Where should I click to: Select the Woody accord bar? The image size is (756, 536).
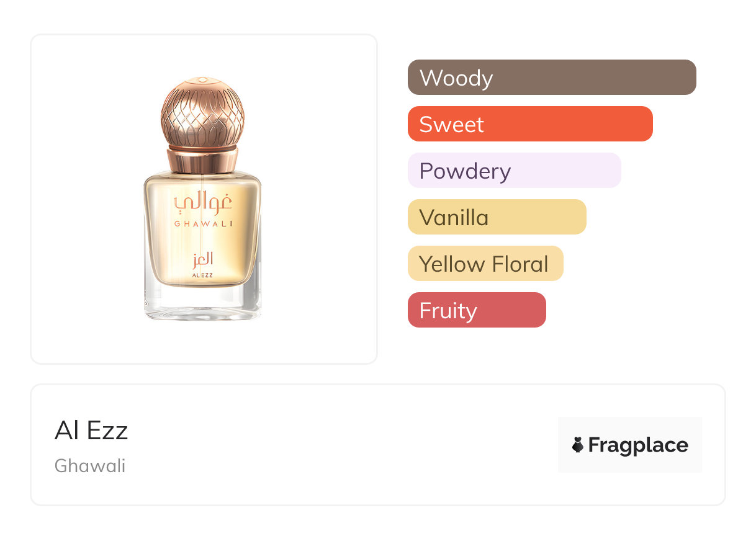tap(551, 78)
